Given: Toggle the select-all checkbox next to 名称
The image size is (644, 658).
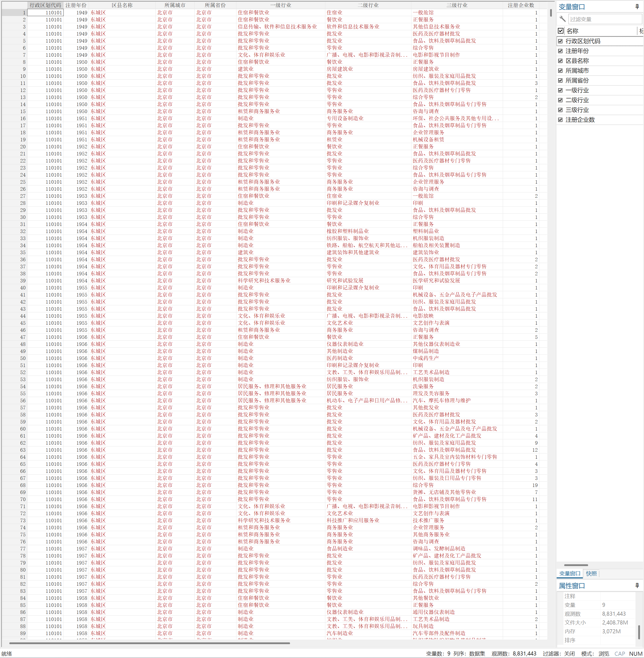Looking at the screenshot, I should click(561, 31).
